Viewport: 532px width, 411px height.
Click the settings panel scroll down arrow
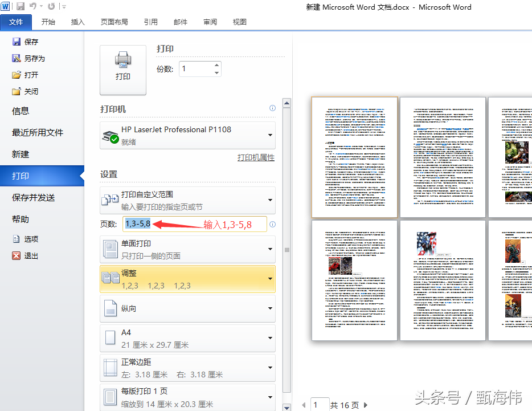(287, 407)
